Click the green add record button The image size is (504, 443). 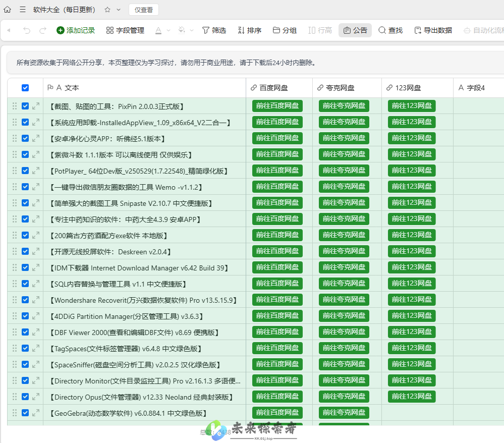click(76, 30)
